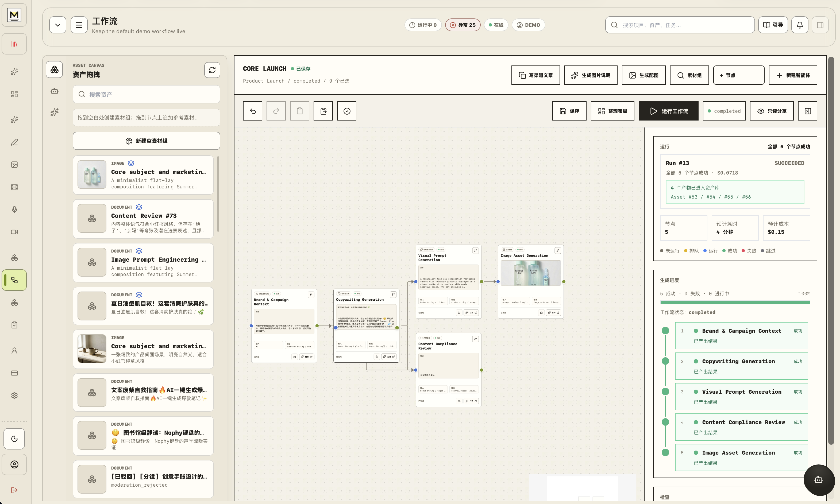
Task: Select the pen editor icon in left sidebar
Action: point(14,142)
